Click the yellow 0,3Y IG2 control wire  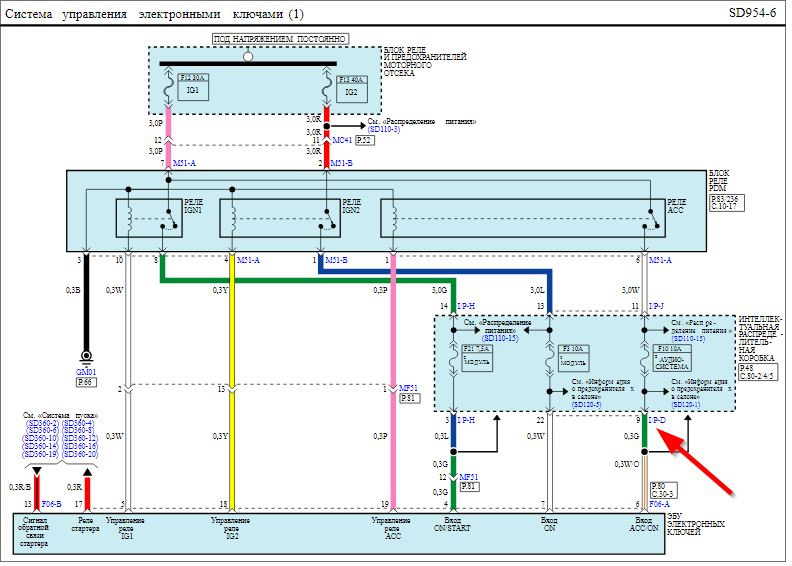click(232, 384)
